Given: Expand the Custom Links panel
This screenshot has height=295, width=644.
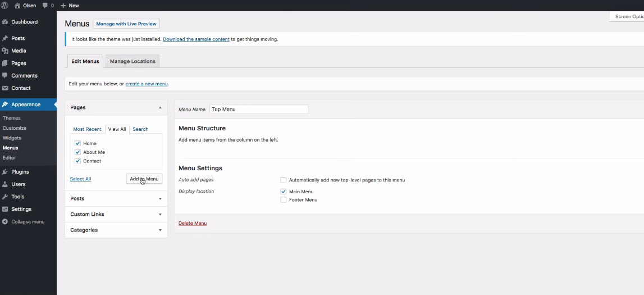Looking at the screenshot, I should [160, 215].
